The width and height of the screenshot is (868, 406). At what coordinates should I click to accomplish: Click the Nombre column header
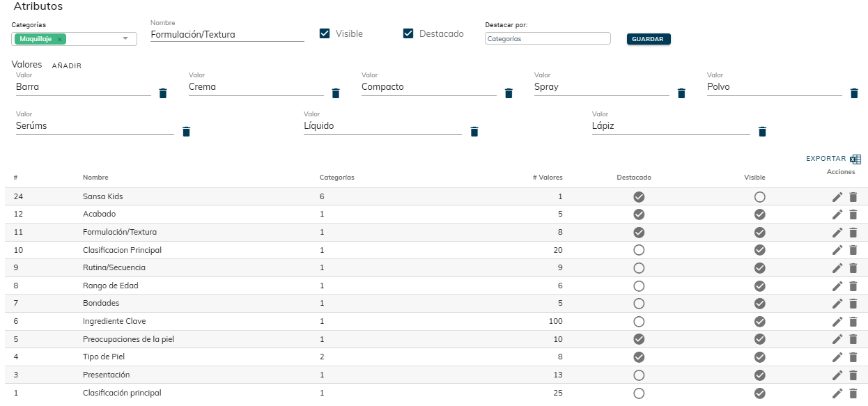coord(95,178)
